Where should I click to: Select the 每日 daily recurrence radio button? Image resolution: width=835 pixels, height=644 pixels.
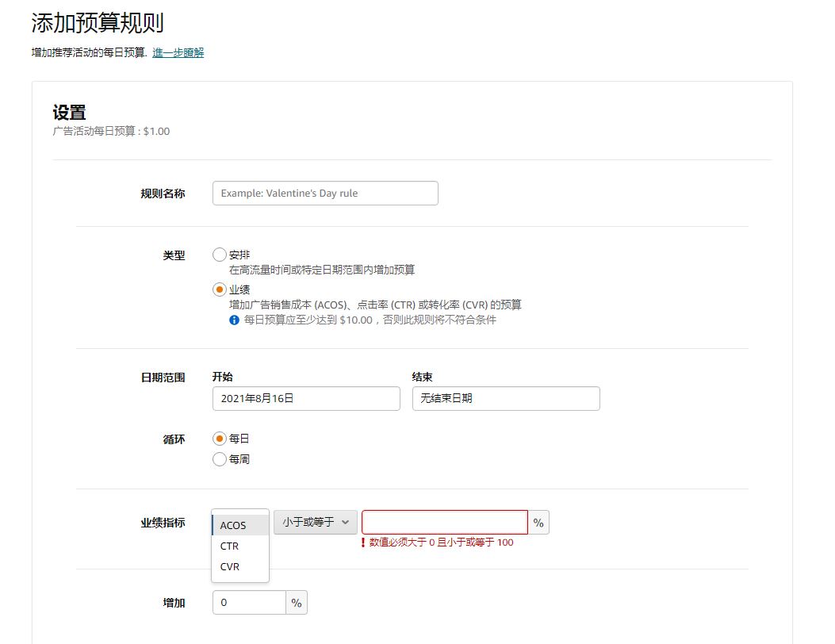tap(220, 439)
